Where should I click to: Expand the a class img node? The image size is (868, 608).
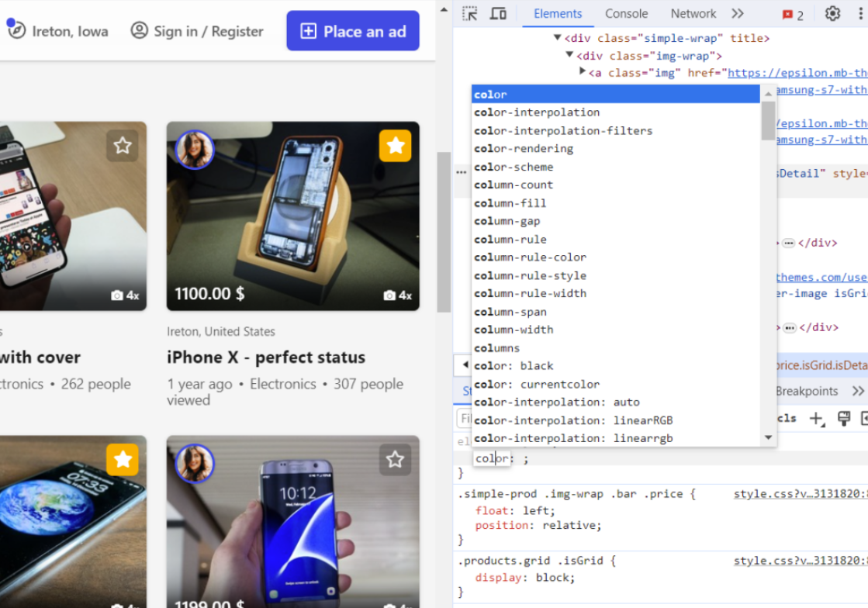click(582, 71)
